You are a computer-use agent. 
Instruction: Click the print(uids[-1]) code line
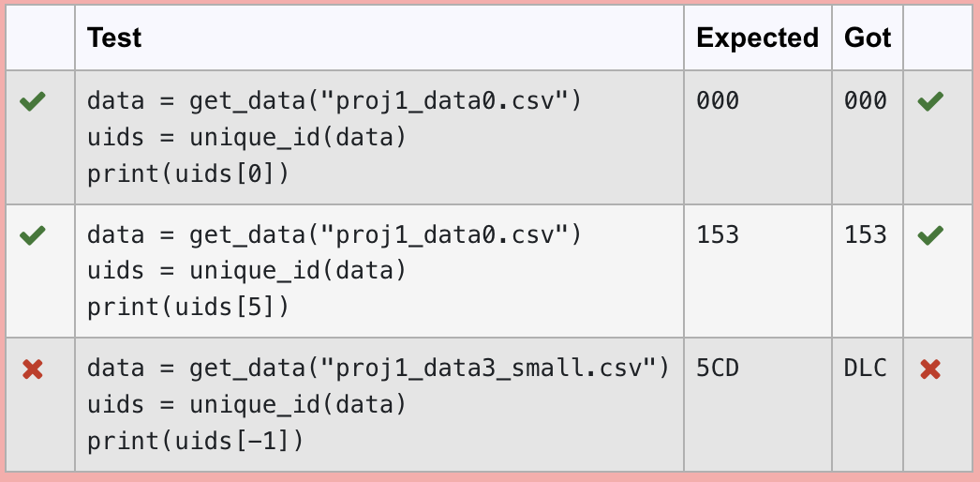point(195,442)
